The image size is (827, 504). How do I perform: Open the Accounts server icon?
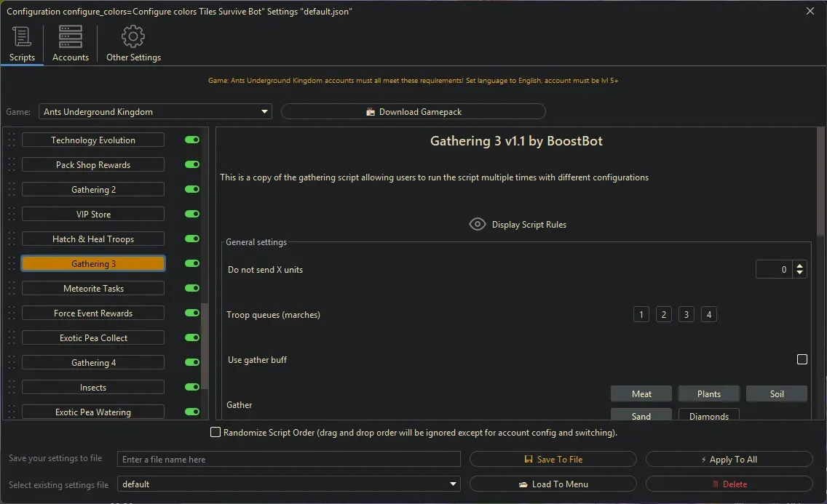(71, 37)
